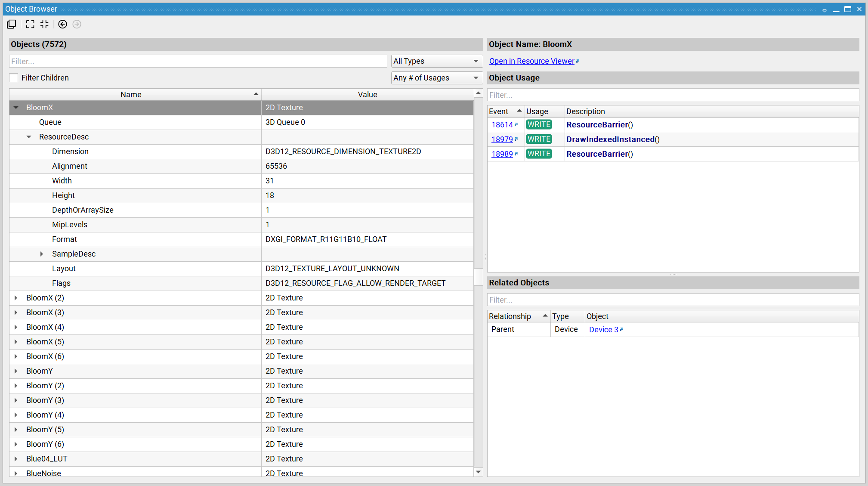
Task: Enable the Filter Children checkbox
Action: pos(14,78)
